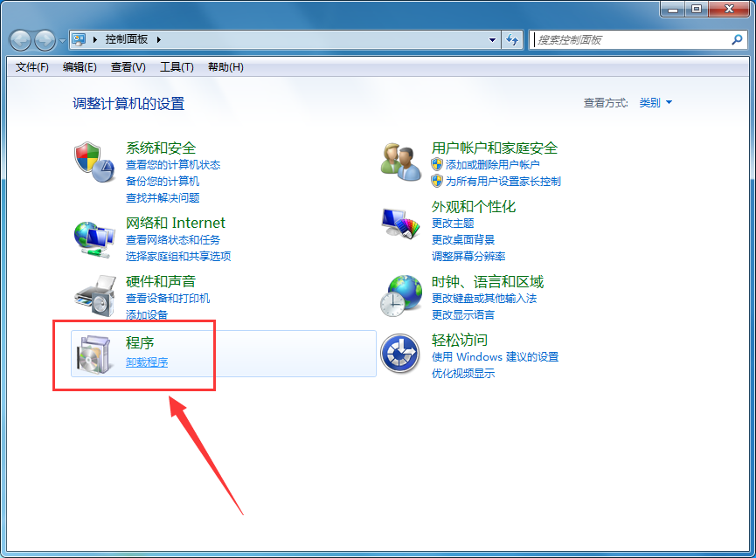Open the 查看(V) menu
Screen dimensions: 756x558
click(128, 67)
